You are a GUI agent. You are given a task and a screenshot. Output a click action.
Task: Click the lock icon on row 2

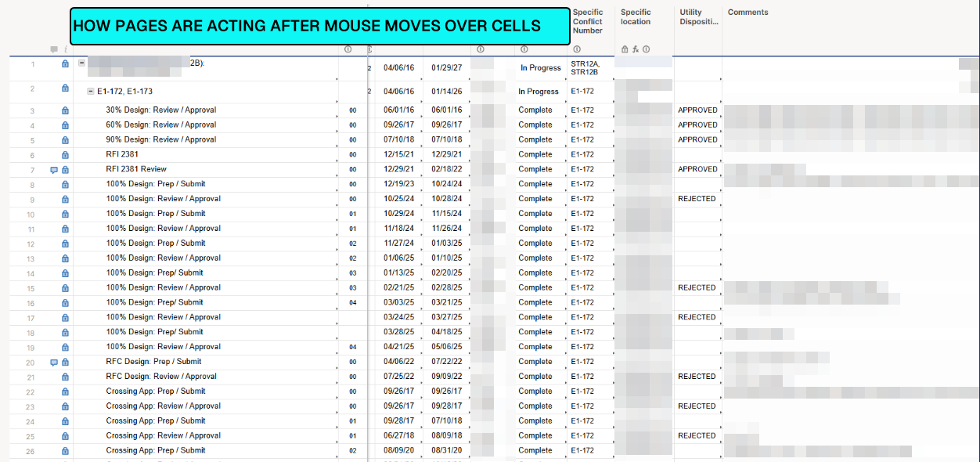(x=65, y=88)
